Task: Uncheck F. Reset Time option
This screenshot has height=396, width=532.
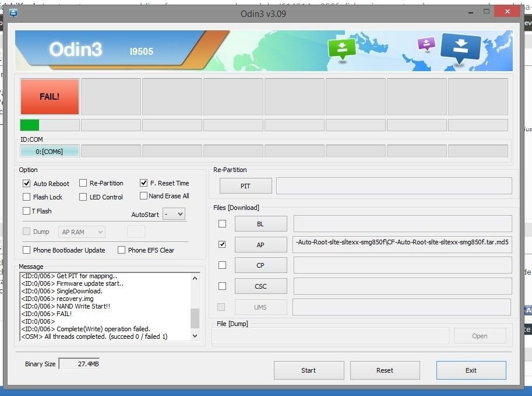Action: tap(143, 183)
